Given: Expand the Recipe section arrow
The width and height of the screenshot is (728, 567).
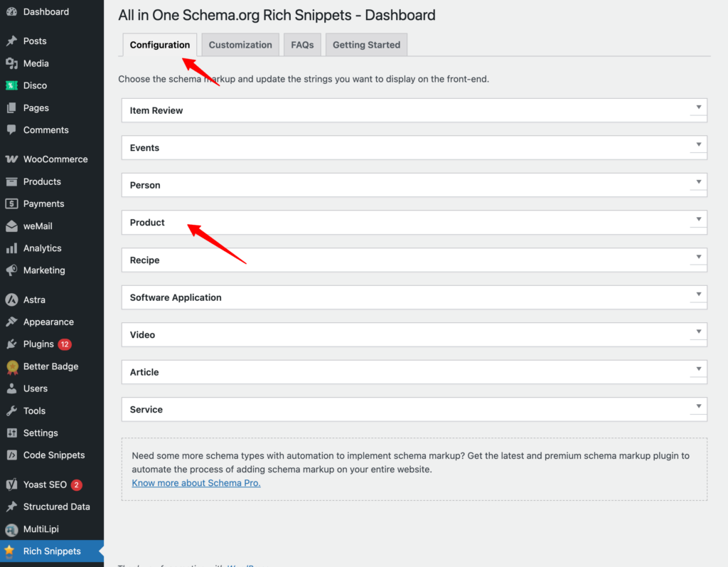Looking at the screenshot, I should click(699, 257).
